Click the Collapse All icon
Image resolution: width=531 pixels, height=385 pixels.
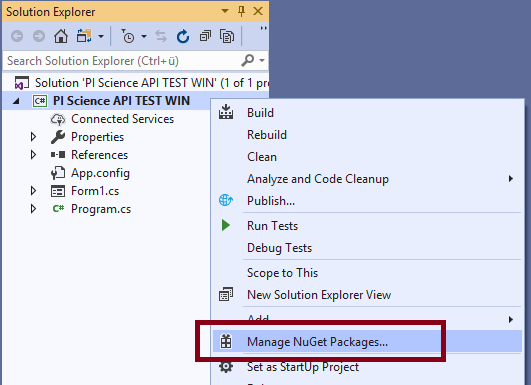[205, 36]
